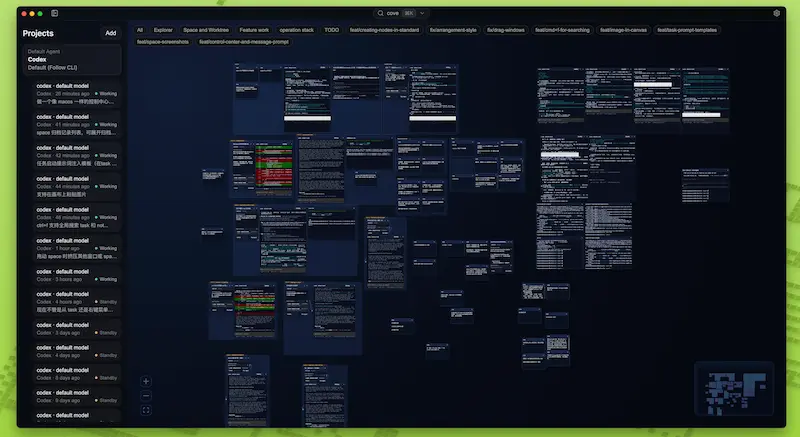
Task: Add a new project
Action: pyautogui.click(x=110, y=33)
